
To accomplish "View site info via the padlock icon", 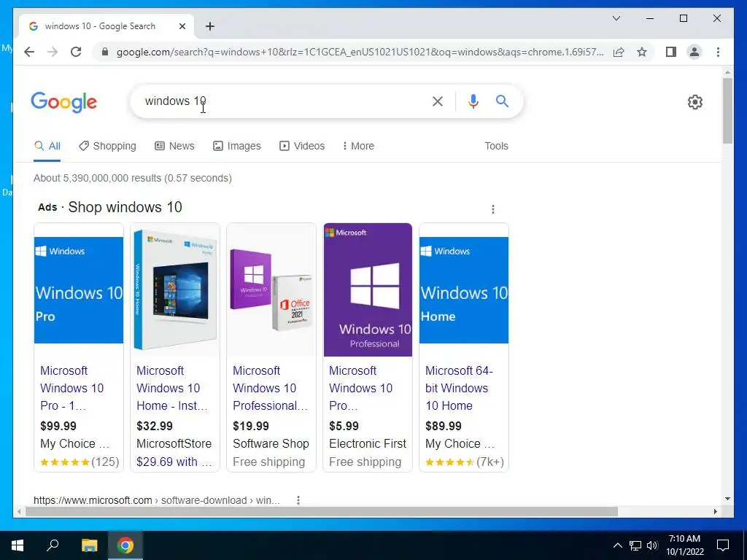I will pos(105,52).
